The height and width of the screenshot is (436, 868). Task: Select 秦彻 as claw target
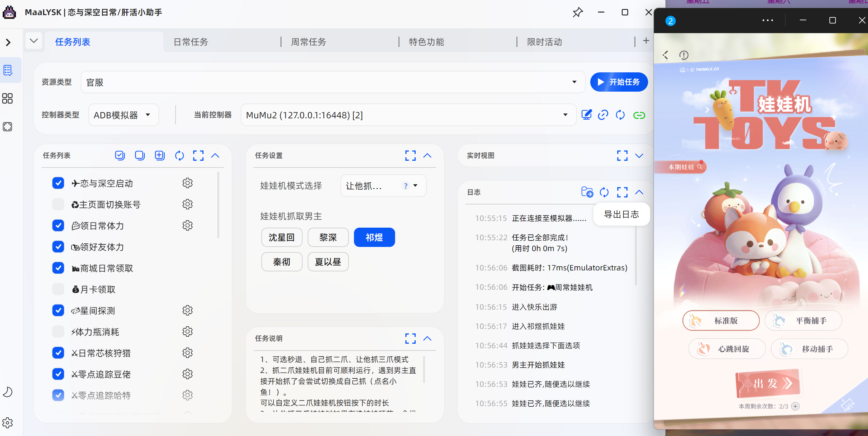point(282,262)
